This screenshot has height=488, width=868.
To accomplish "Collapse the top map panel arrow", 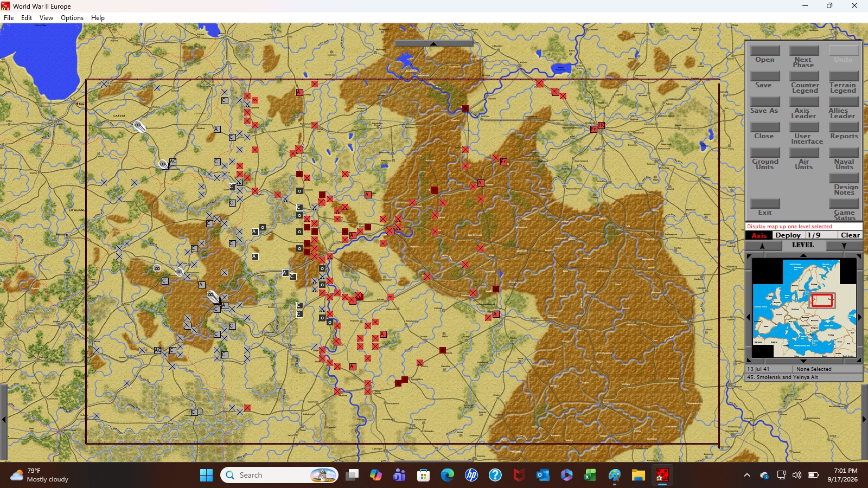I will point(433,43).
